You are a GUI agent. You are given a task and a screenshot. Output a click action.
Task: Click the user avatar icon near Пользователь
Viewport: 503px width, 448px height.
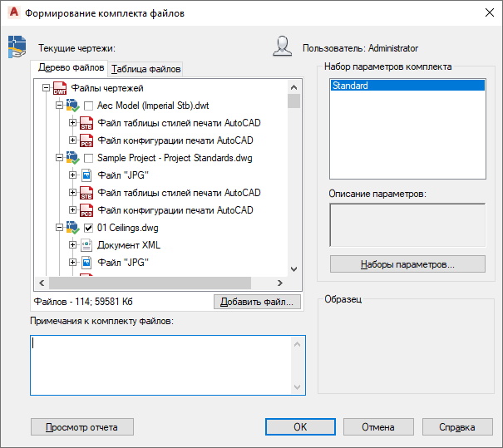pos(283,47)
